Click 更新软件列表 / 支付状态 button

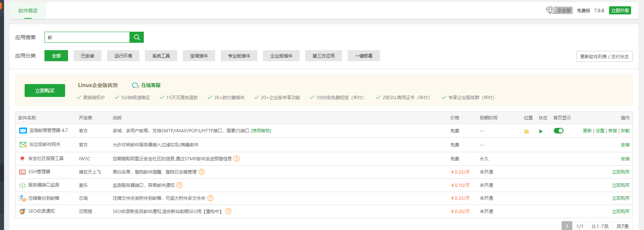click(x=605, y=56)
